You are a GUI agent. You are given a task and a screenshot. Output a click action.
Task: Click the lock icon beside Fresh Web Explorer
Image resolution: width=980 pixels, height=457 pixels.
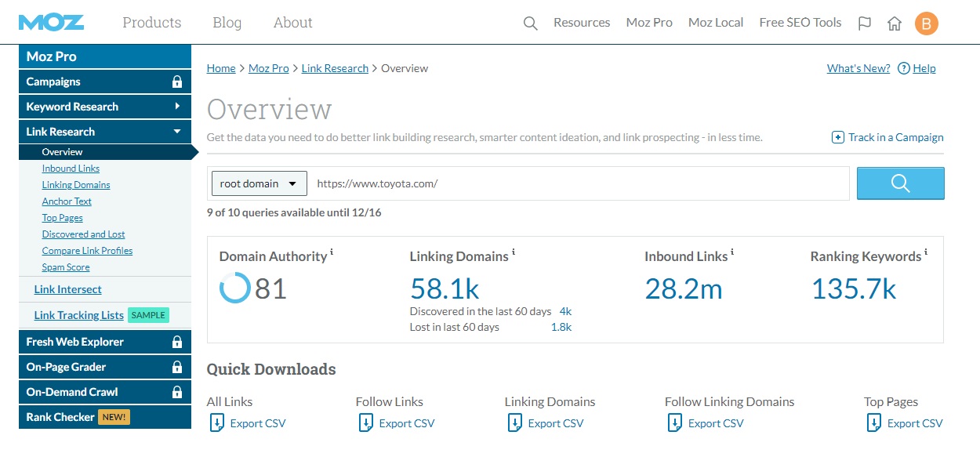[177, 342]
